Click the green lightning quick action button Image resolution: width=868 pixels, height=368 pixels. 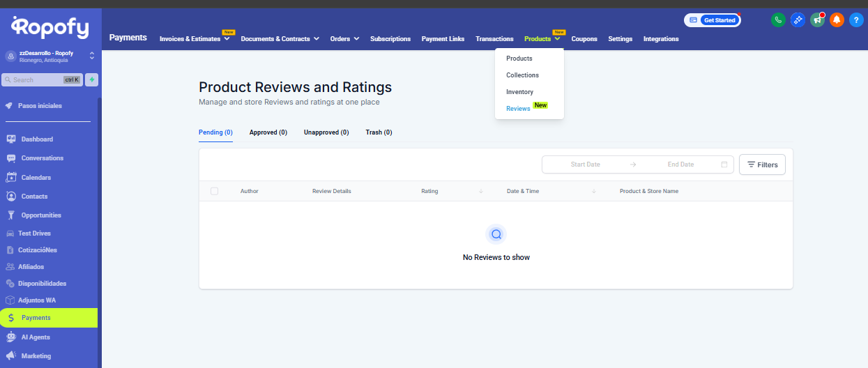(91, 79)
